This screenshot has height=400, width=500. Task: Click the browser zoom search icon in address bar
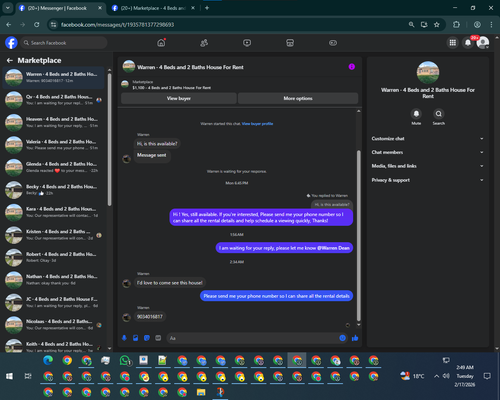pos(411,25)
